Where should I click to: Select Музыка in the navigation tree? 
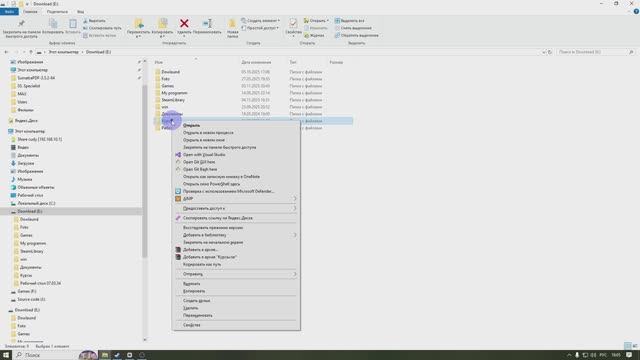click(24, 180)
